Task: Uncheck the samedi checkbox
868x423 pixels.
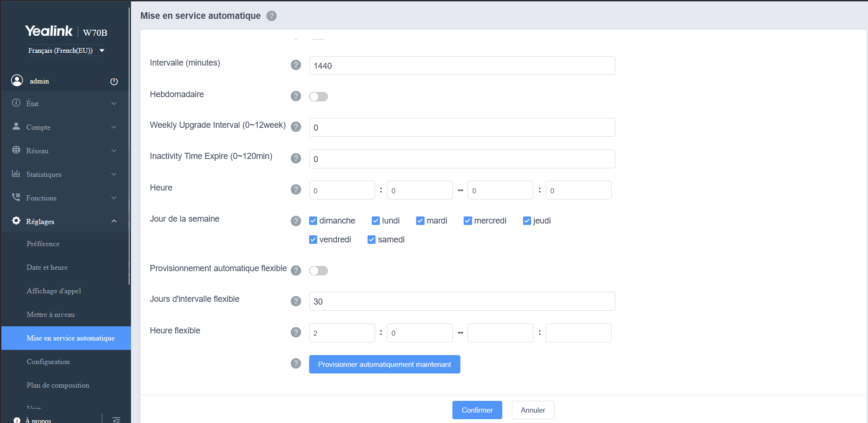Action: [372, 240]
